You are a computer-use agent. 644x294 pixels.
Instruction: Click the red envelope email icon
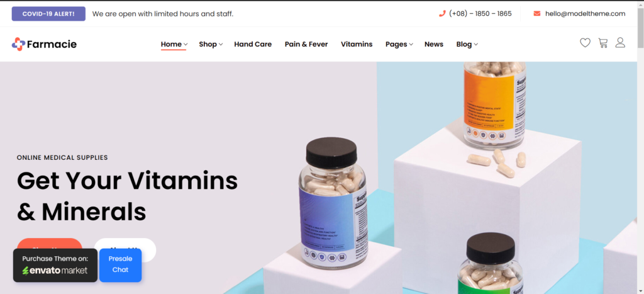click(x=537, y=14)
